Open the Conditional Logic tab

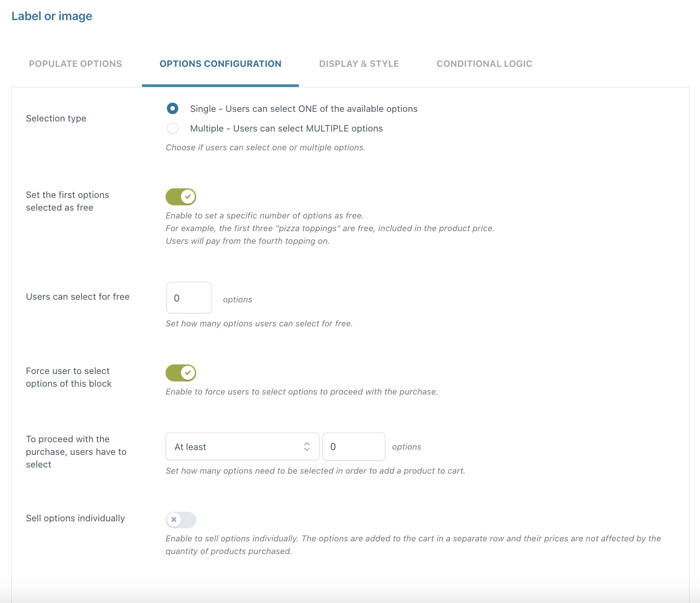[484, 64]
